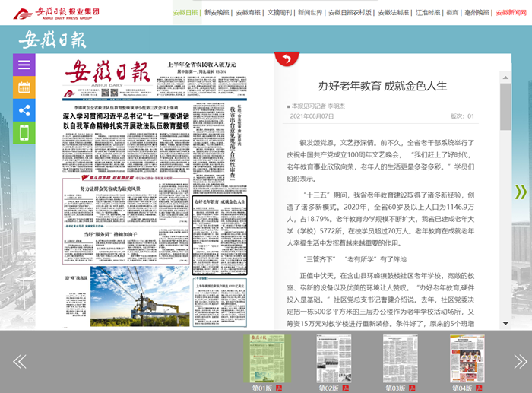Click the 版次: 01 label
This screenshot has width=532, height=393.
point(462,116)
